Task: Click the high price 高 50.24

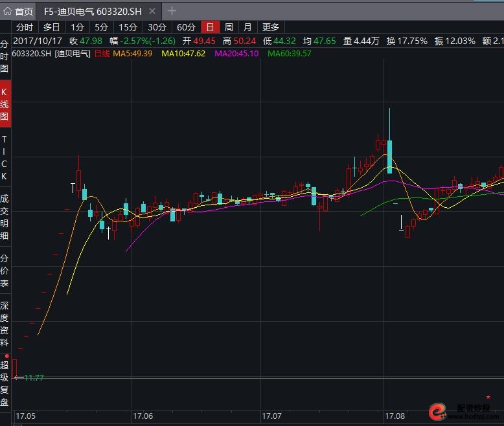Action: [239, 41]
